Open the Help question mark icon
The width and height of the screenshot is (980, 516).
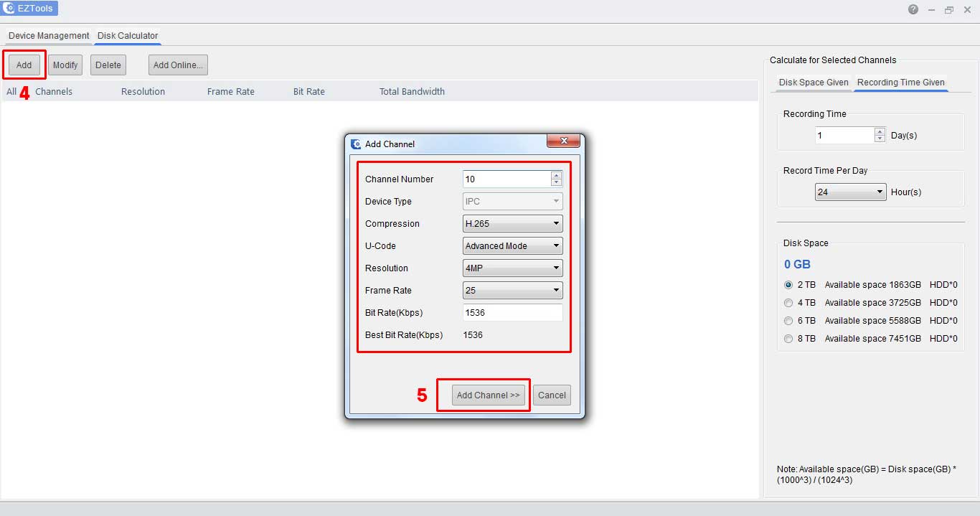(x=913, y=9)
